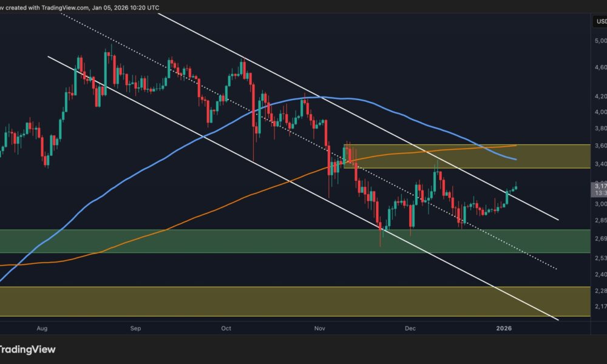This screenshot has width=607, height=364.
Task: Click the 2026 label on the time axis
Action: pos(505,328)
